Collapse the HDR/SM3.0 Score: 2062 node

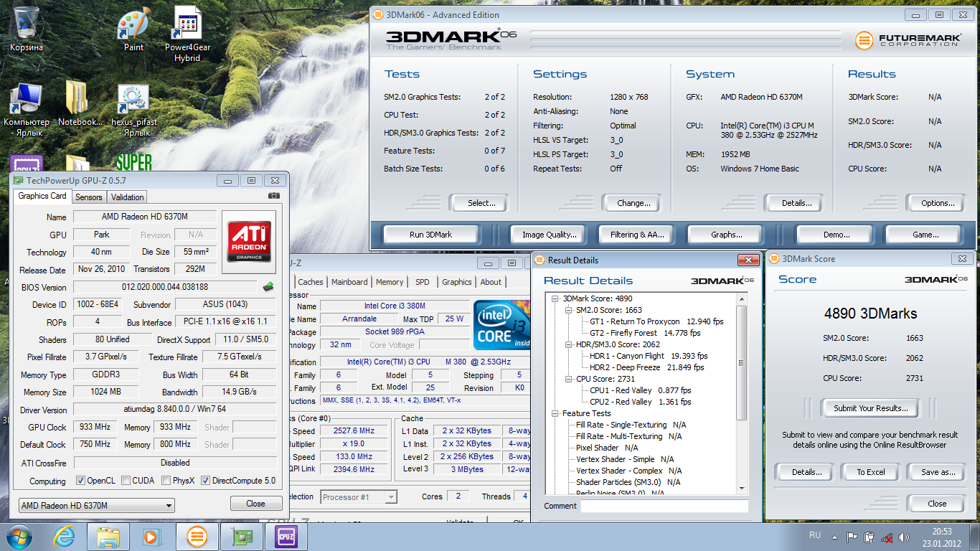click(x=568, y=344)
